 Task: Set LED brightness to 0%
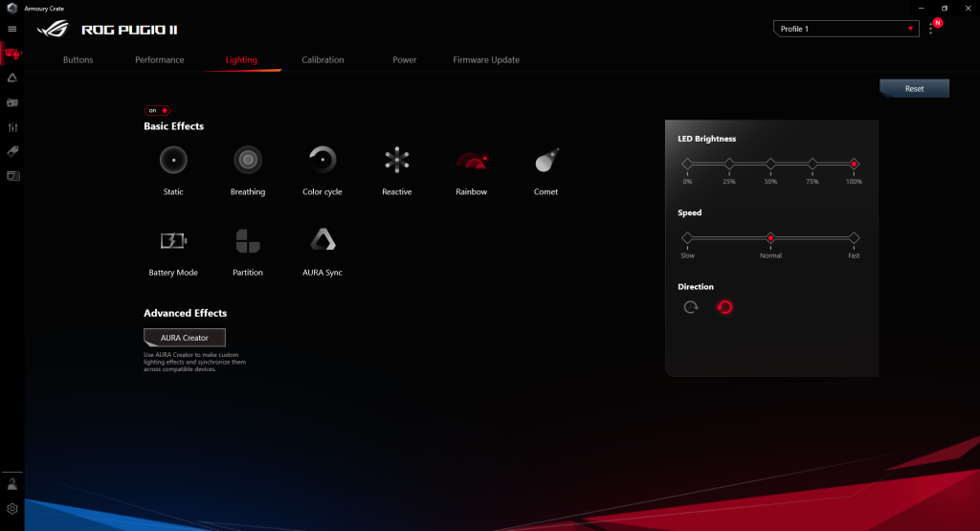click(687, 164)
